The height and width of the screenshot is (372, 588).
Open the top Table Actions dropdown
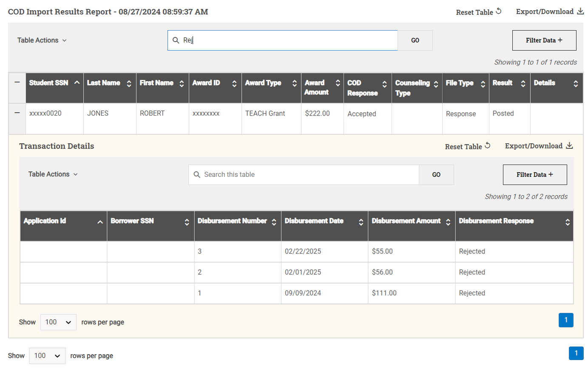42,40
